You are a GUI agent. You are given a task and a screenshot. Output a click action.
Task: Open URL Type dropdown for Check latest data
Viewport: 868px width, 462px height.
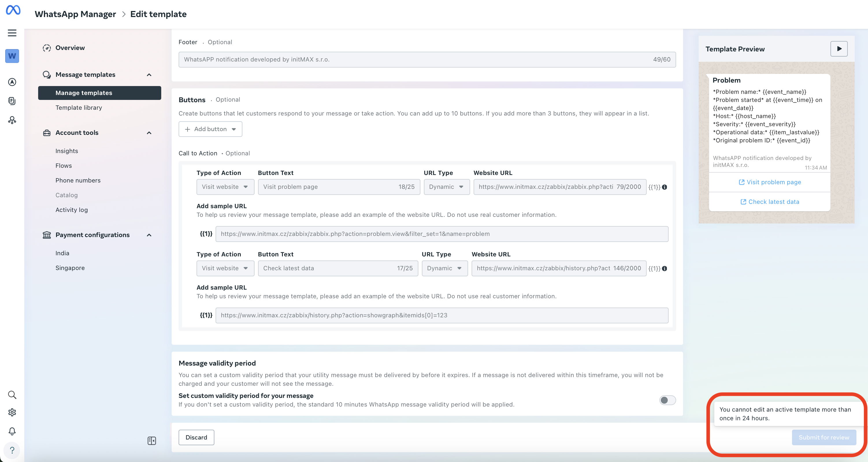445,268
